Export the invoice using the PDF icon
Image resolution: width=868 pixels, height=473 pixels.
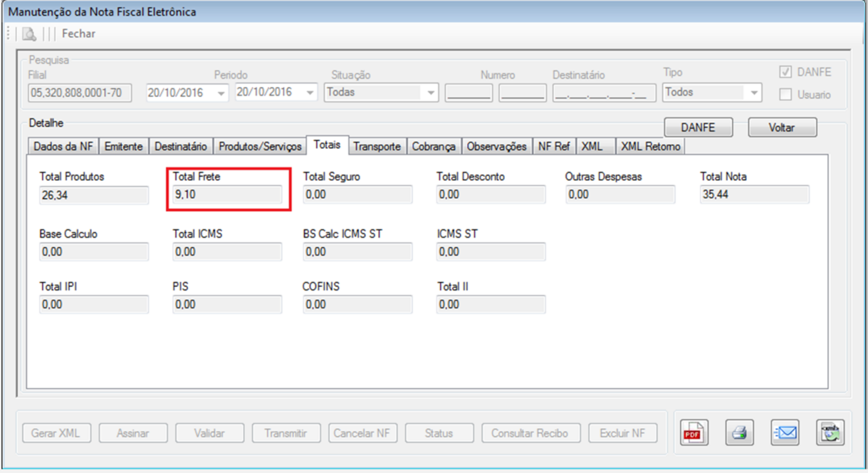click(694, 432)
